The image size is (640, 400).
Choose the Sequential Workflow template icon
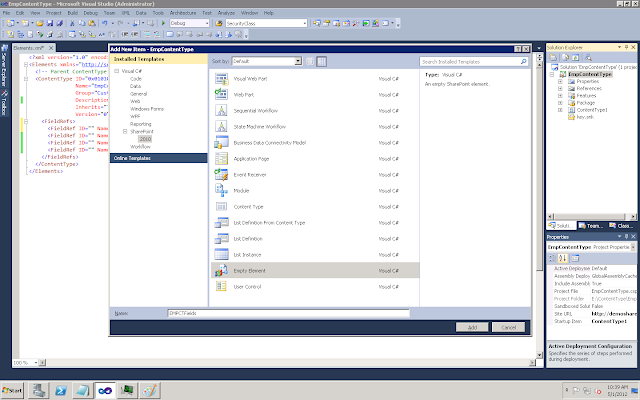click(x=221, y=111)
